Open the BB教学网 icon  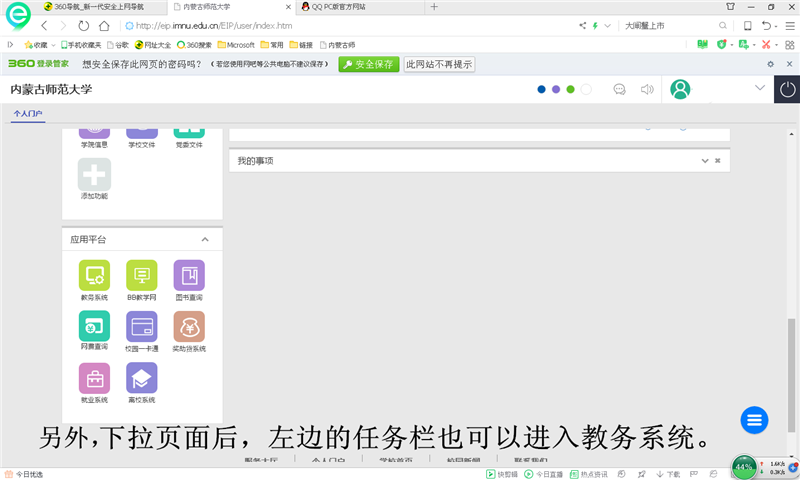[x=141, y=275]
